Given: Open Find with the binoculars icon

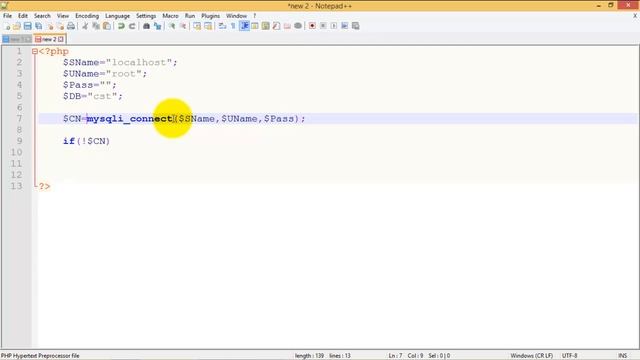Looking at the screenshot, I should coord(146,26).
